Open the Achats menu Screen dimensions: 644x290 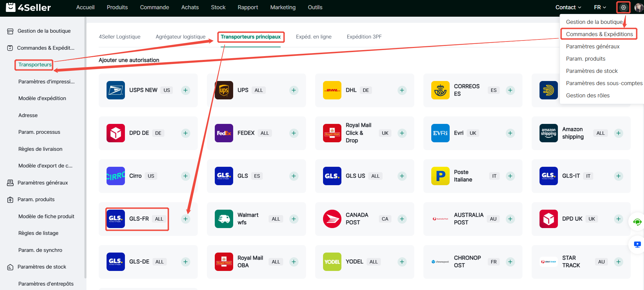[190, 7]
